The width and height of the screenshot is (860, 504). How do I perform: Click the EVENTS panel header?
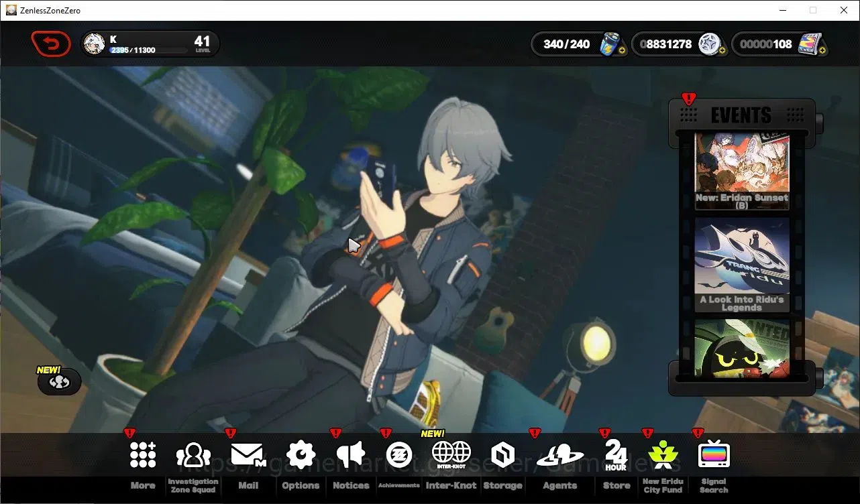tap(742, 115)
